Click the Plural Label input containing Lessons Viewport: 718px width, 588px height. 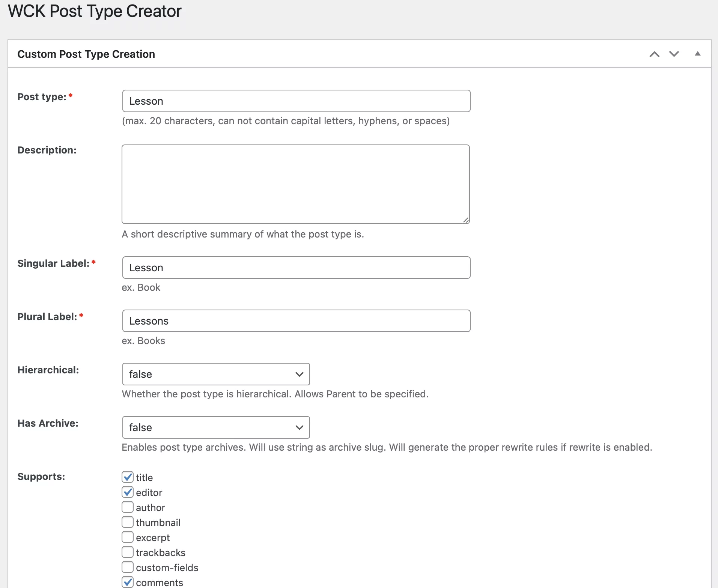pos(296,321)
